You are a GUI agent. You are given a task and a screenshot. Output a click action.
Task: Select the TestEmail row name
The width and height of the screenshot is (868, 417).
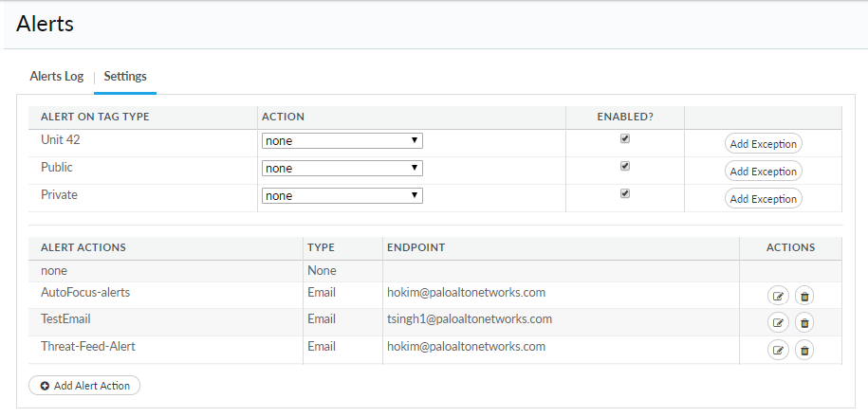click(65, 319)
